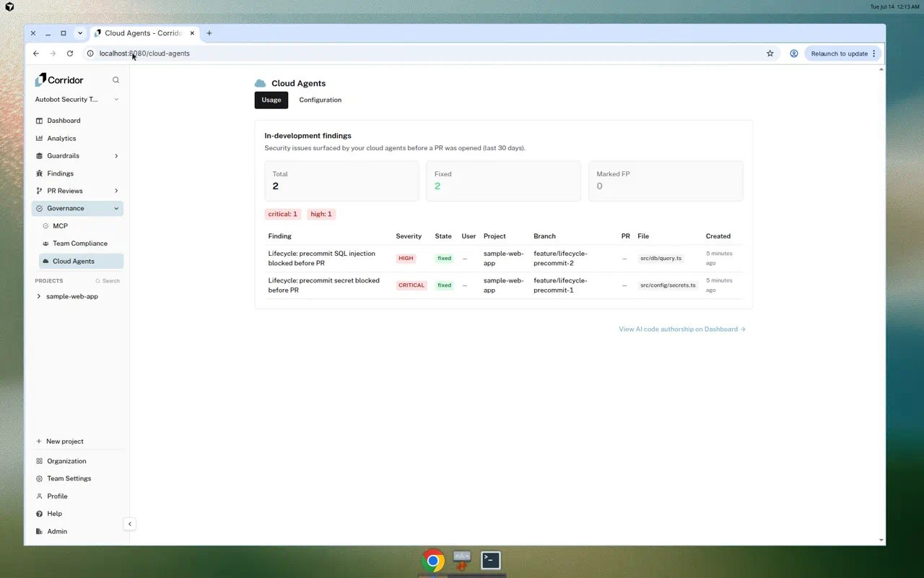Image resolution: width=924 pixels, height=578 pixels.
Task: Click the Created column header
Action: [718, 236]
